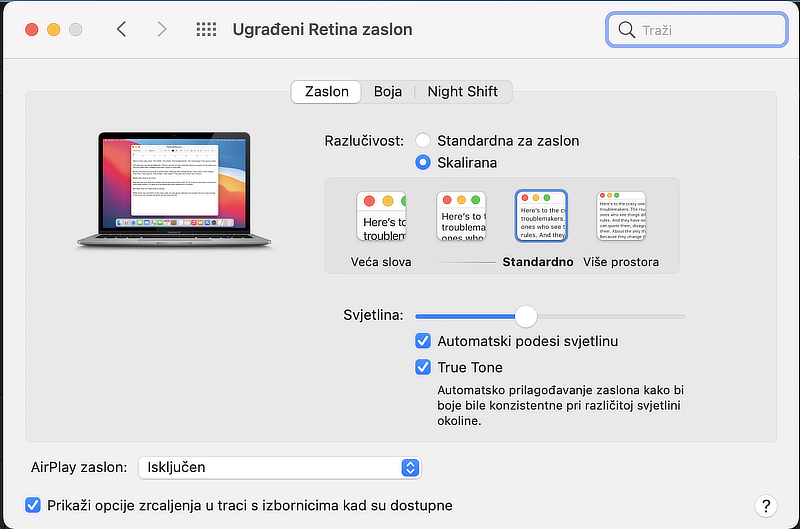
Task: Click the magnifier icon in search field
Action: pos(626,30)
